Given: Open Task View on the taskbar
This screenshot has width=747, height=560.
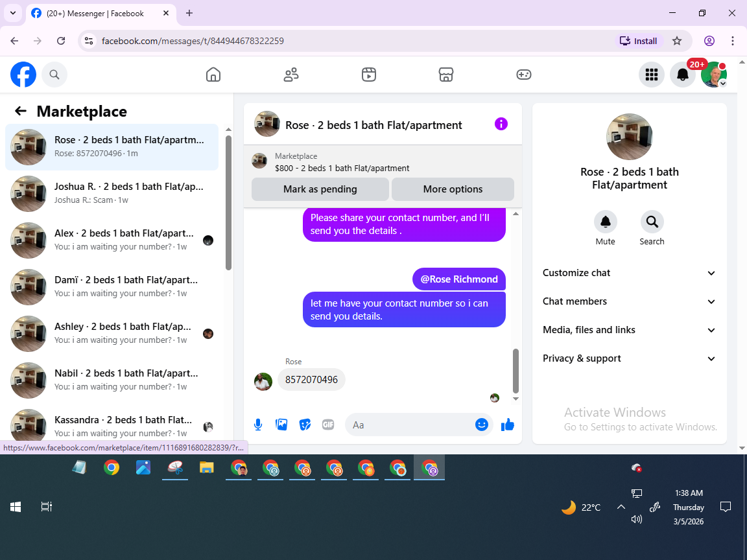Looking at the screenshot, I should coord(46,507).
